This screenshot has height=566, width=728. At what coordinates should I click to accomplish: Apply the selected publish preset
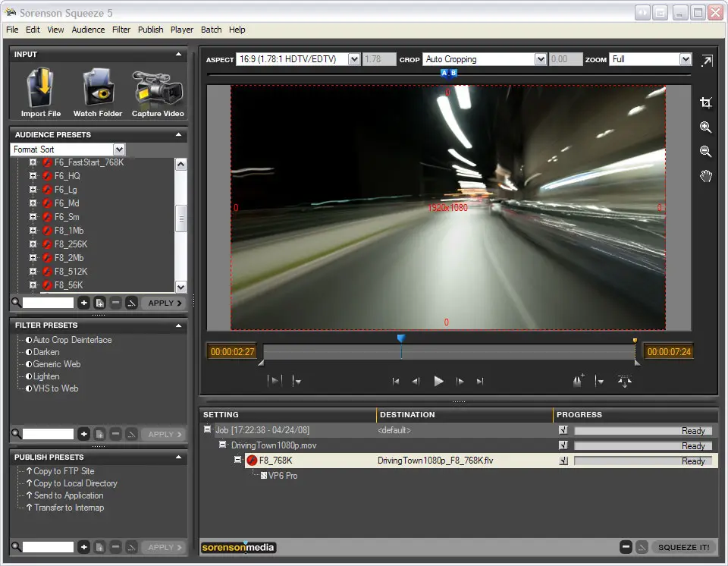point(164,548)
